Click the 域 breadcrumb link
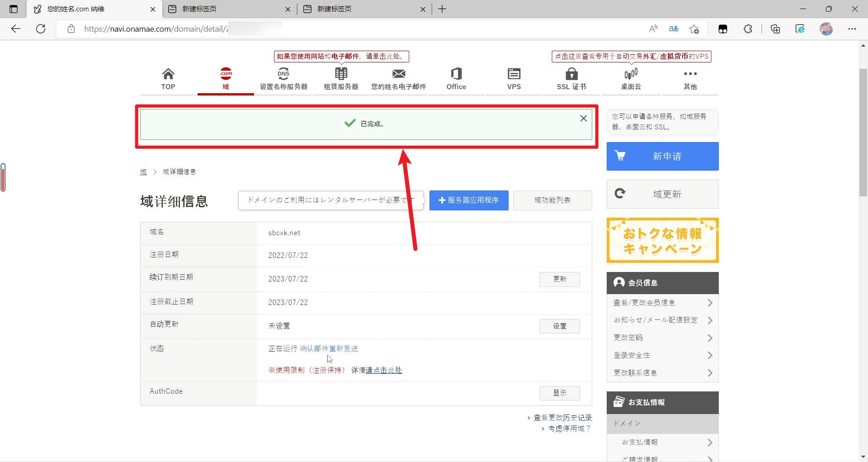 (x=143, y=171)
